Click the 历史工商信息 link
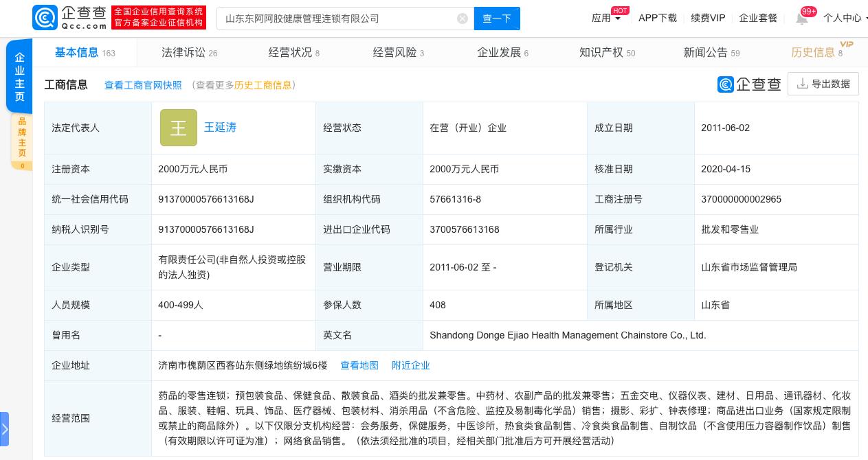Viewport: 868px width, 460px height. [262, 85]
